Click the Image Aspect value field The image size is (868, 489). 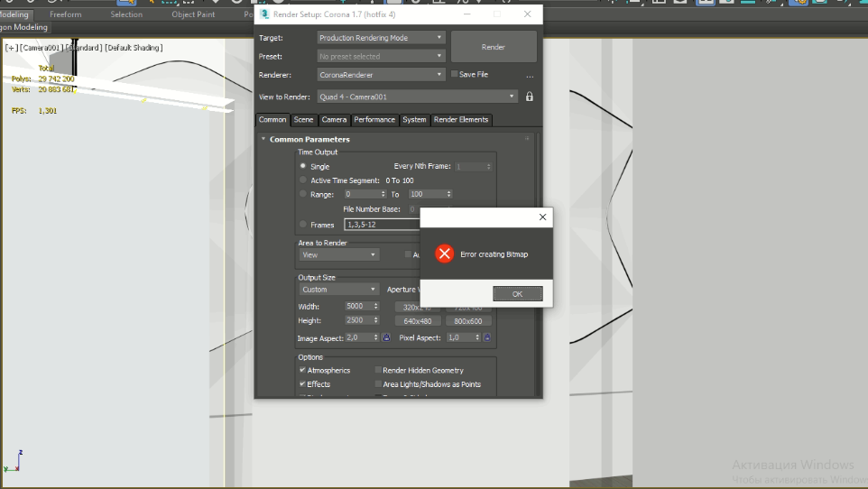pos(358,337)
